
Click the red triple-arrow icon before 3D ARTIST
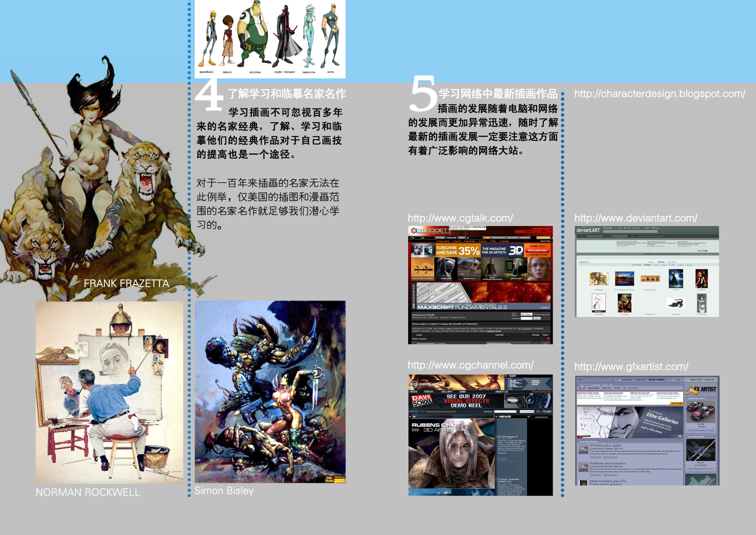point(415,430)
